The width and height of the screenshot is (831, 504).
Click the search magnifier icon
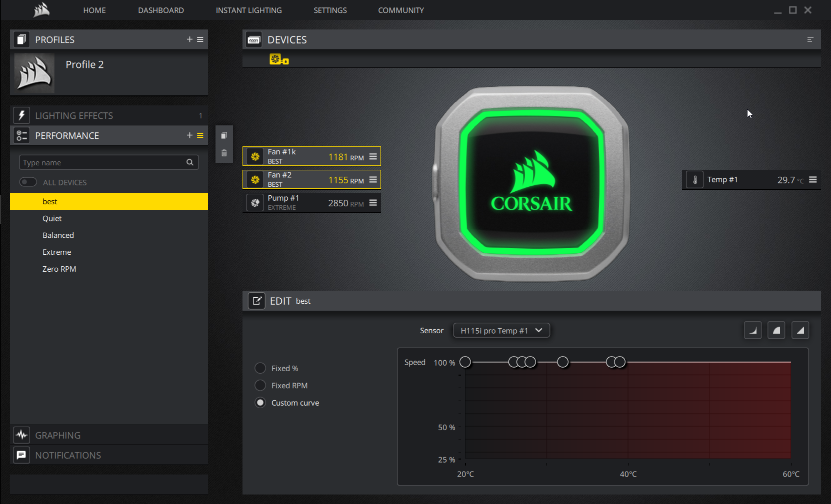190,162
